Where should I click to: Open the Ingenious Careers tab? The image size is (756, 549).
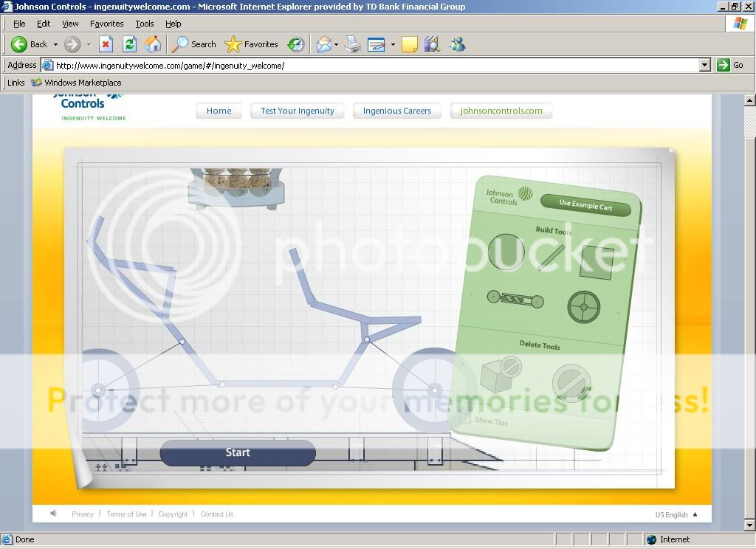pyautogui.click(x=396, y=111)
